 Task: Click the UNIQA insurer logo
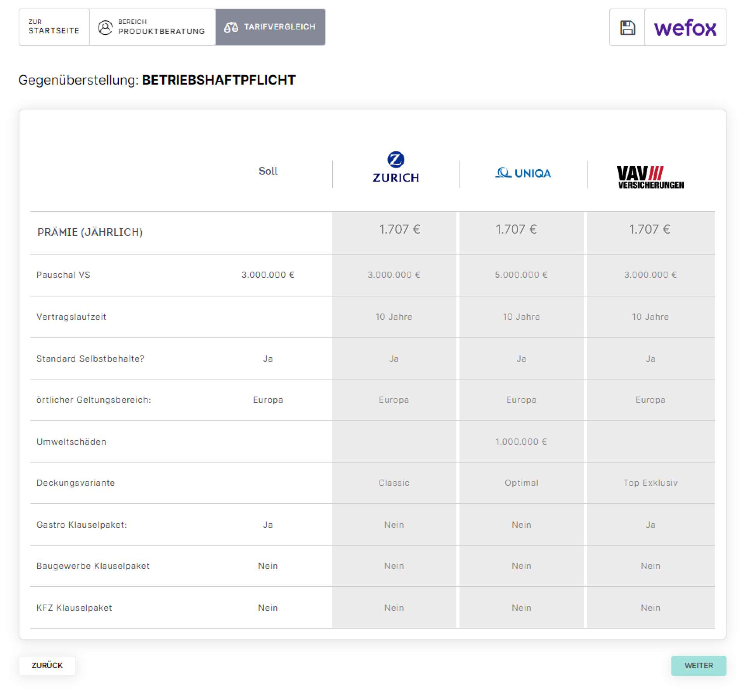pyautogui.click(x=523, y=173)
